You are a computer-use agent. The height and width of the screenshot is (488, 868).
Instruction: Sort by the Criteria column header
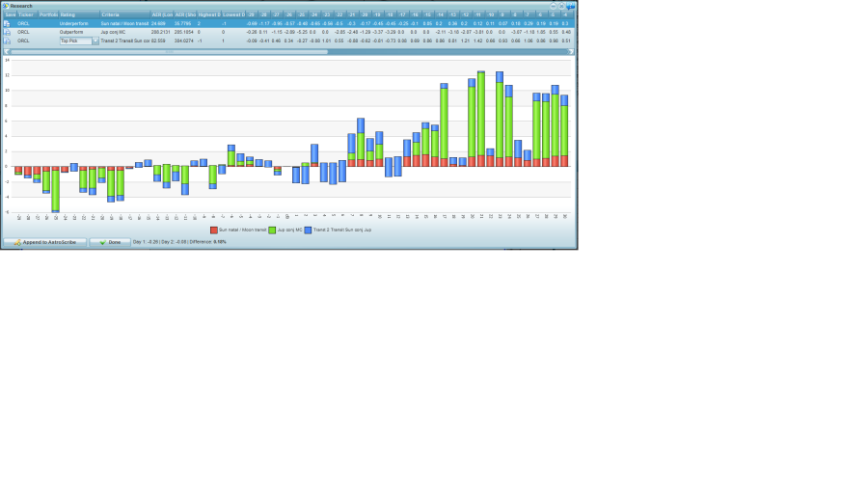pos(124,14)
